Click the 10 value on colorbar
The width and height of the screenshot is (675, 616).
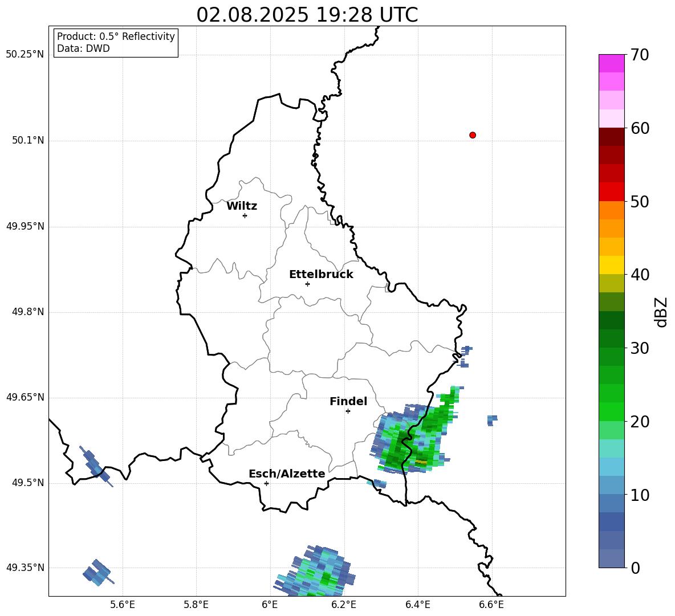point(640,495)
